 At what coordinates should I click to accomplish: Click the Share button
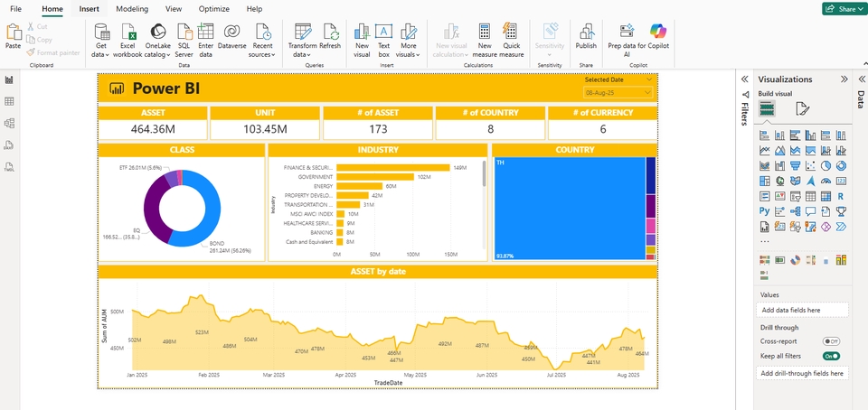tap(843, 8)
